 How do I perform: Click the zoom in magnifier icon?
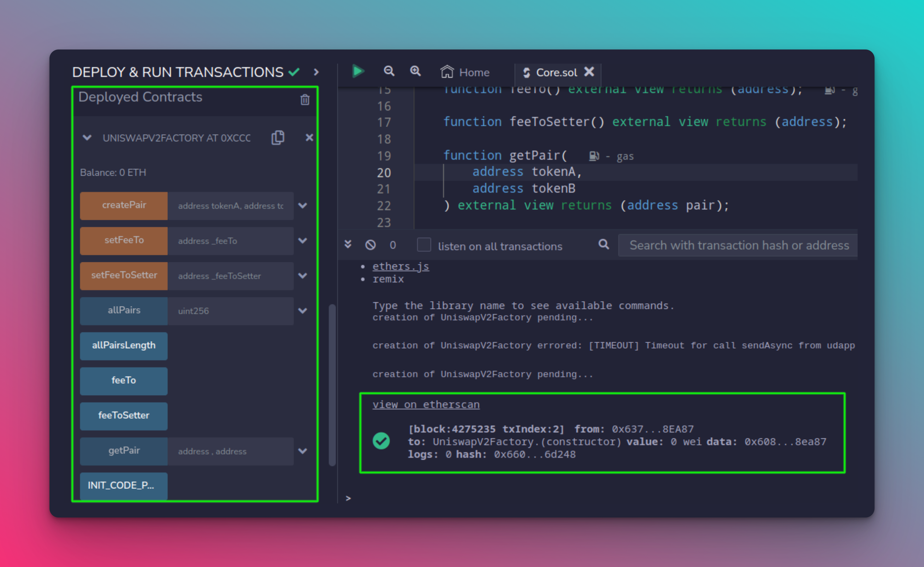tap(415, 71)
